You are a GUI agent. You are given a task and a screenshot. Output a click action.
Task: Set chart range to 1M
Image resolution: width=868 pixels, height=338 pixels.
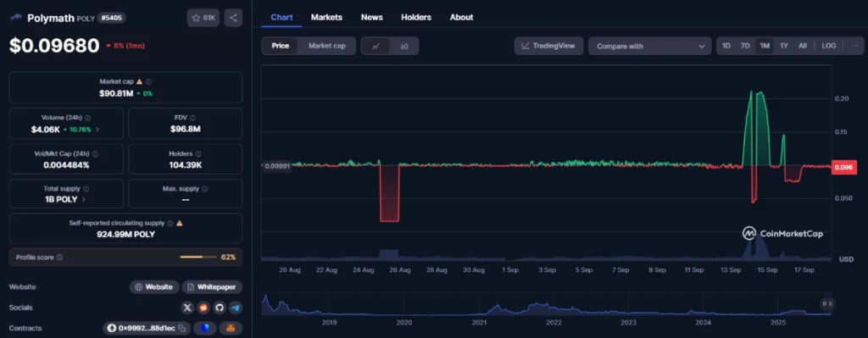[x=765, y=46]
